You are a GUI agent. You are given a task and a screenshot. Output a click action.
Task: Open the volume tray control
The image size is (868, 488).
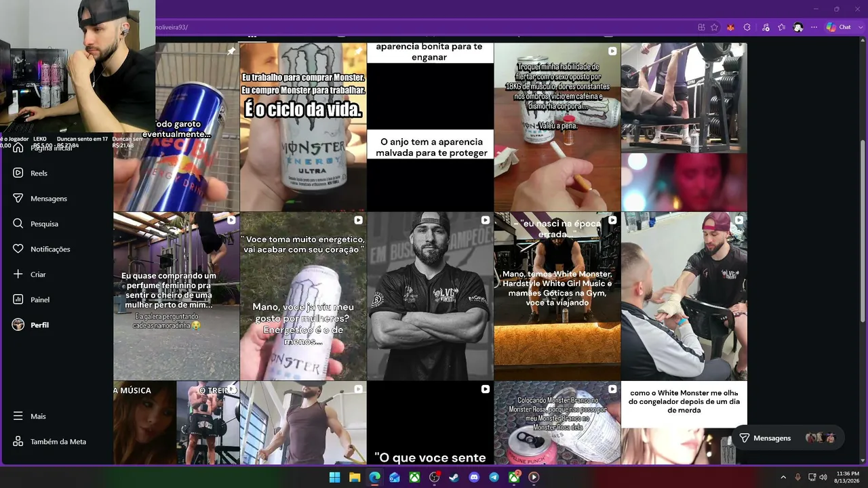coord(823,477)
